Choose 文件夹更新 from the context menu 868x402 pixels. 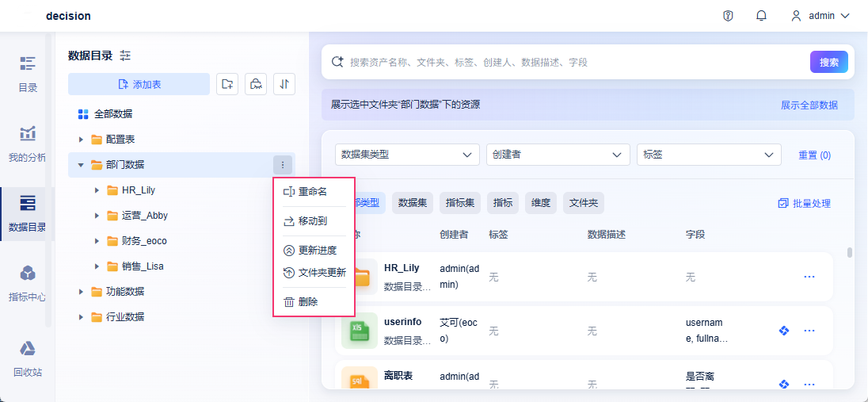coord(314,272)
